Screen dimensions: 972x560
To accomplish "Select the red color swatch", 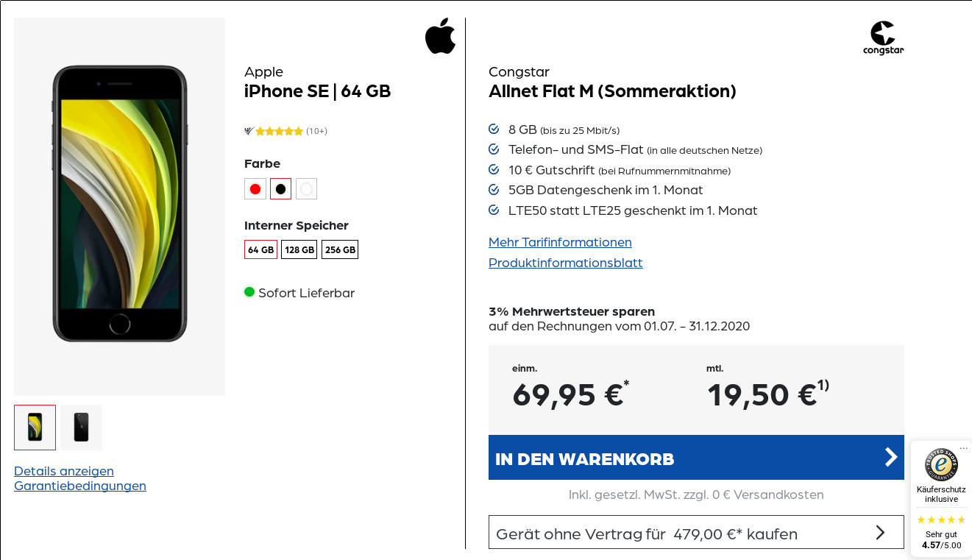I will point(255,188).
